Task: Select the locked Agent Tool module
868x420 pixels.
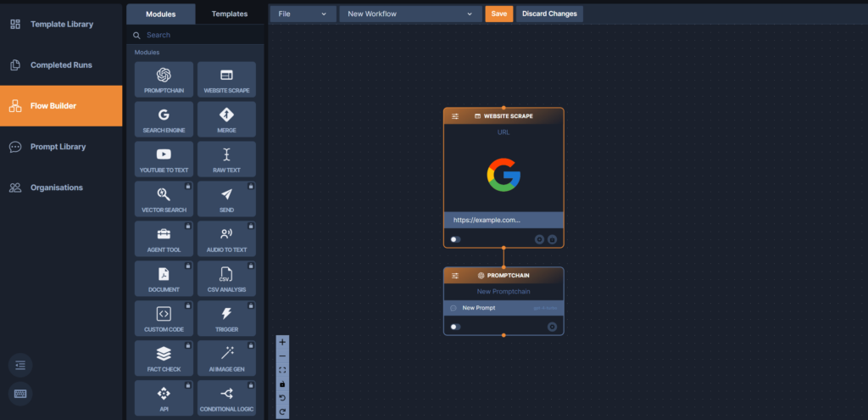Action: point(164,238)
